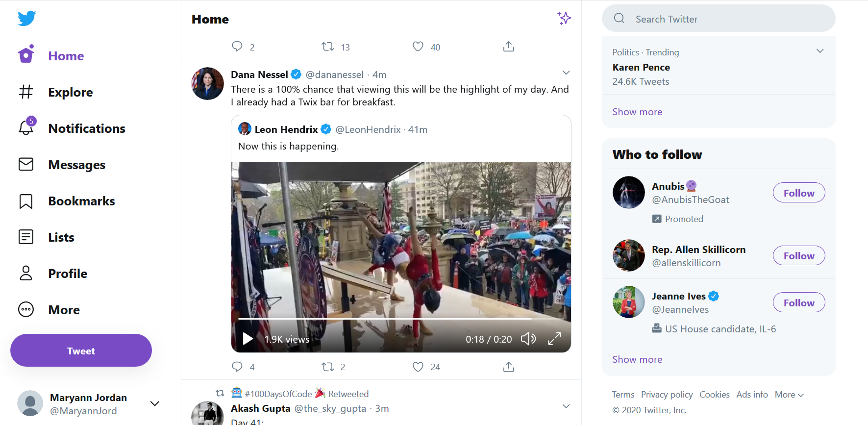The width and height of the screenshot is (868, 425).
Task: Click the Twitter bird logo
Action: point(27,18)
